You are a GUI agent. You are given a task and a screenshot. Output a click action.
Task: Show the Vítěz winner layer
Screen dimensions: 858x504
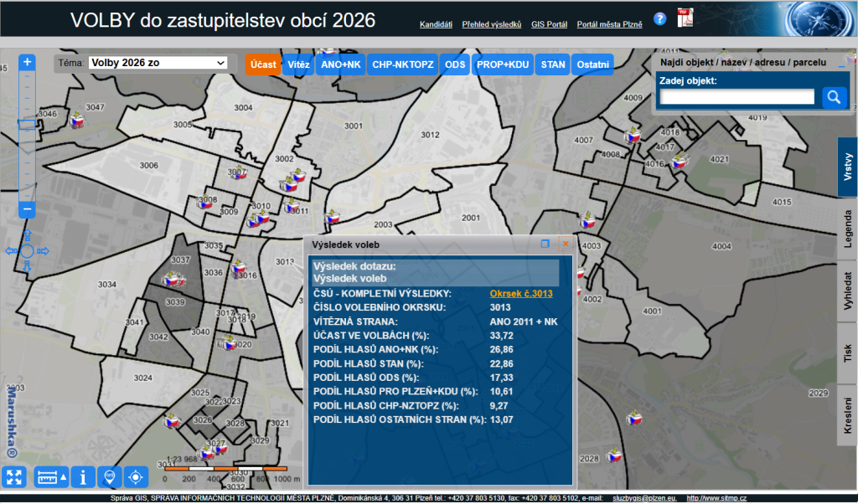coord(298,64)
